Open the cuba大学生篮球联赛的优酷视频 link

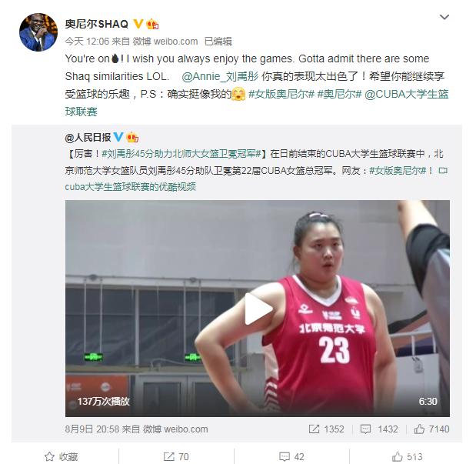click(x=130, y=186)
